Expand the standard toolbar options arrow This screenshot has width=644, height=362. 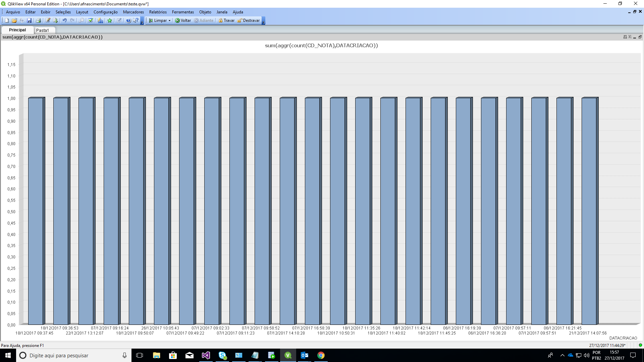tap(142, 21)
